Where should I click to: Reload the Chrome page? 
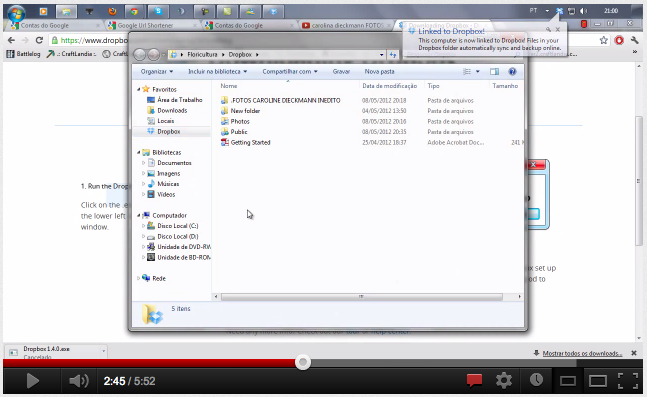click(39, 40)
